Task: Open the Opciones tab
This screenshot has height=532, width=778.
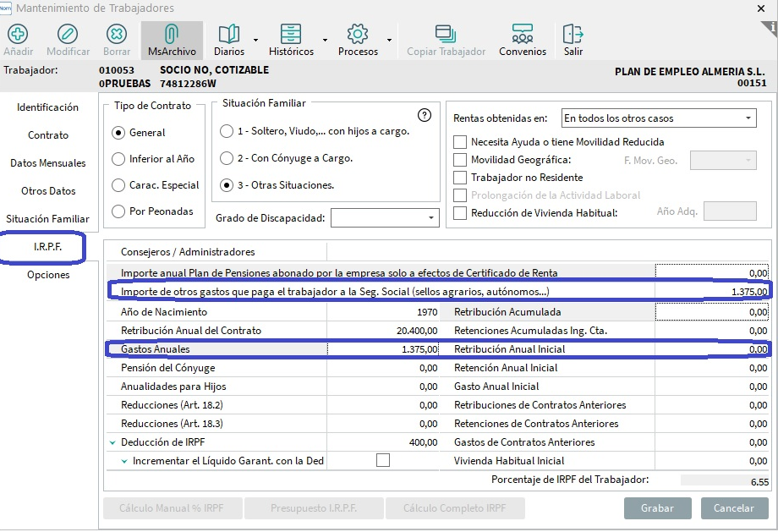Action: [47, 274]
